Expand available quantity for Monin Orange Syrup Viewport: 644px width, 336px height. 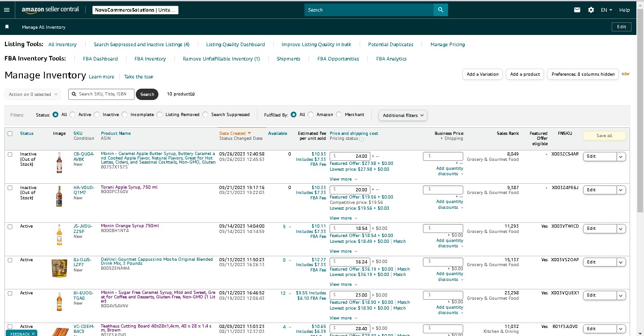point(290,227)
